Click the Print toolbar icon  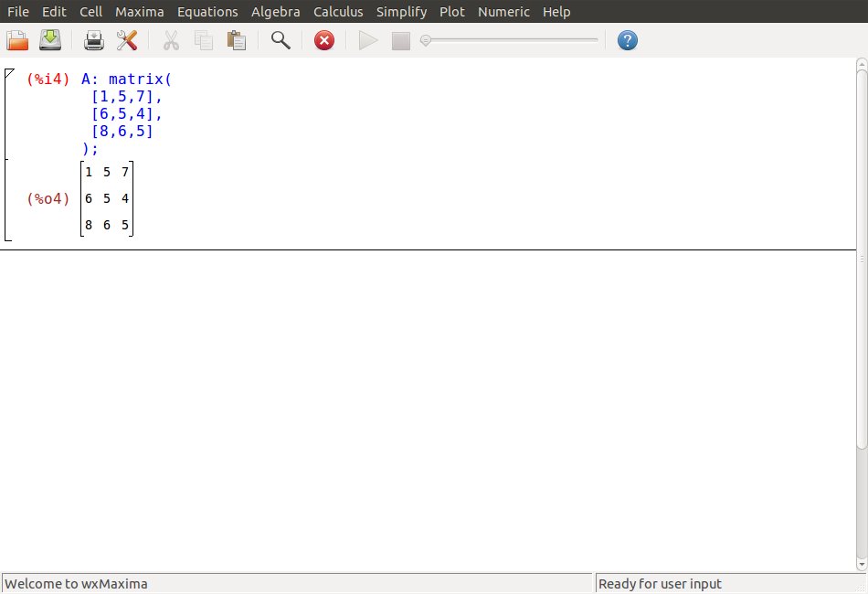pos(94,40)
